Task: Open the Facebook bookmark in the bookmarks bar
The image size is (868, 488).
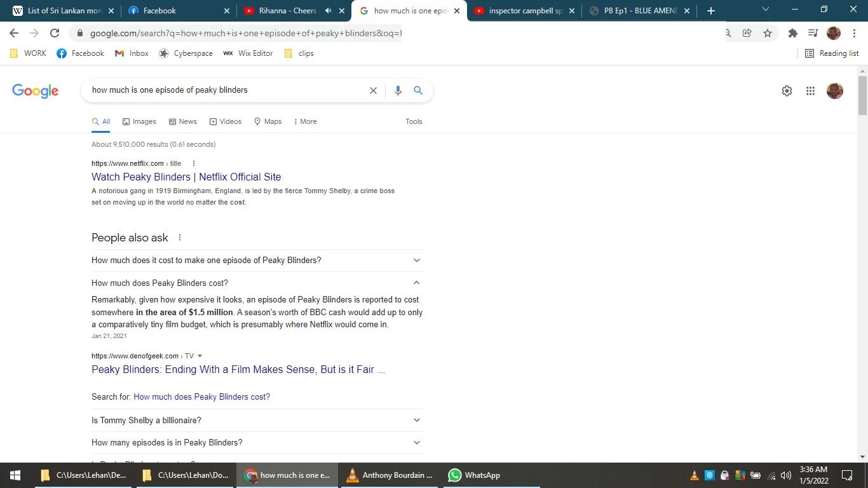Action: coord(80,53)
